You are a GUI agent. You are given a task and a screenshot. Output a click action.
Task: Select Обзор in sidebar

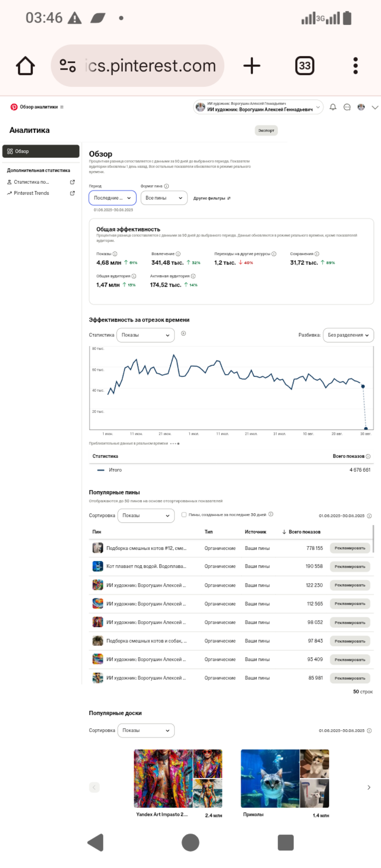pos(41,151)
